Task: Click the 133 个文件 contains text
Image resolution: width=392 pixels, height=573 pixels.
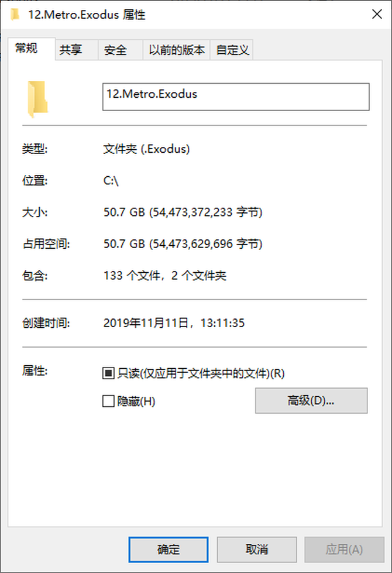Action: [x=132, y=276]
